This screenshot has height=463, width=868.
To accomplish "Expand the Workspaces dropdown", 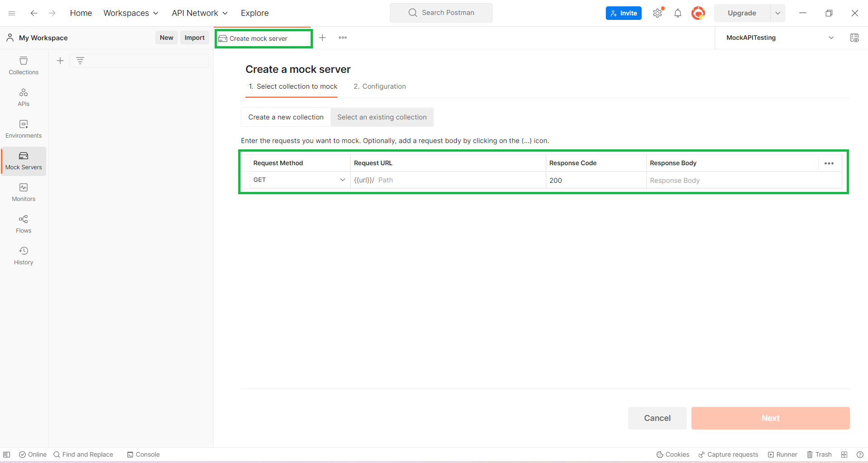I will 131,13.
